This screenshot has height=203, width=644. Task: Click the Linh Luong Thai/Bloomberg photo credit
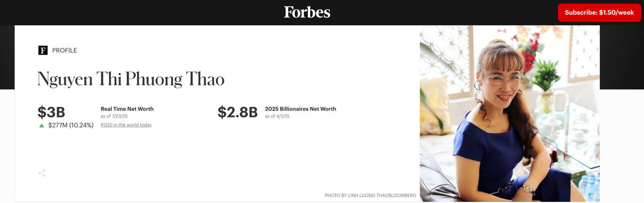[x=370, y=195]
